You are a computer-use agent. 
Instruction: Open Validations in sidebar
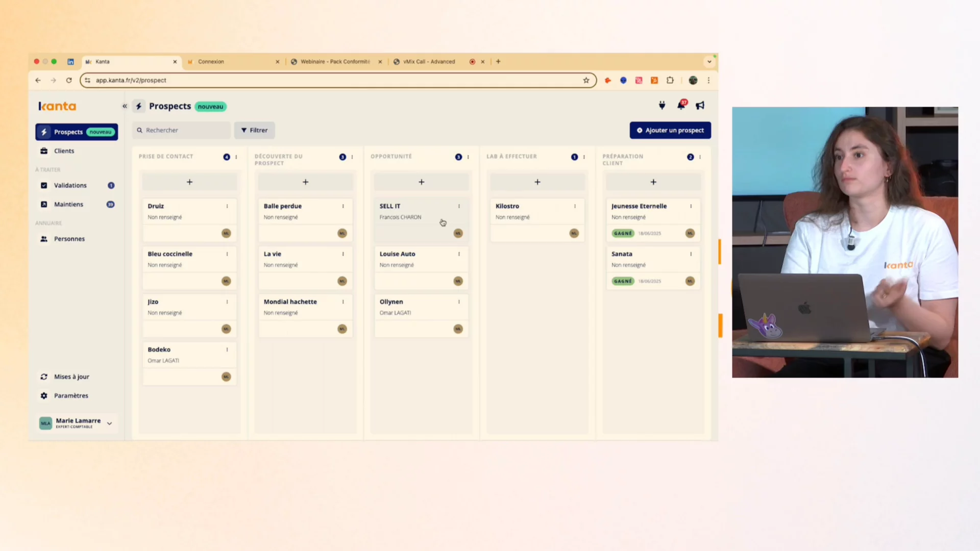(77, 185)
